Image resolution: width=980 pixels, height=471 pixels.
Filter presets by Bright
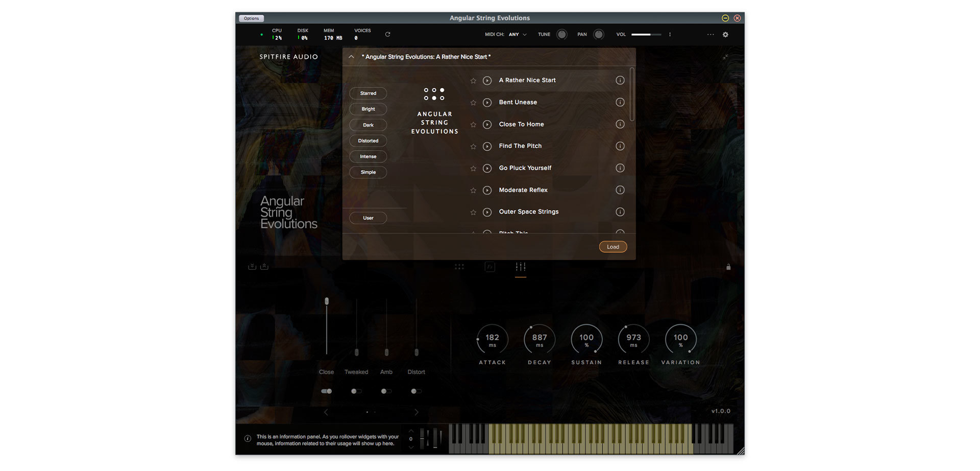(x=368, y=109)
